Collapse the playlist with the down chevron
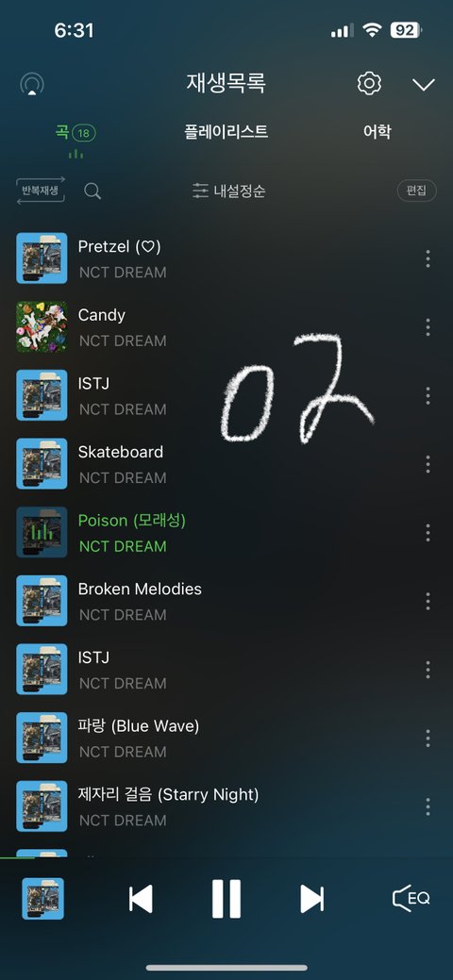Screen dimensions: 453x980 click(x=424, y=84)
